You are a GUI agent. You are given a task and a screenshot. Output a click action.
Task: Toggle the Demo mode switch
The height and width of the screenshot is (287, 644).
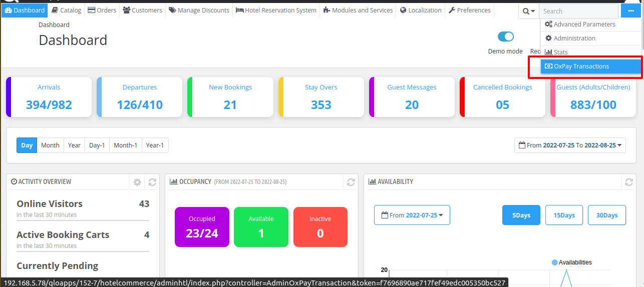[x=506, y=36]
